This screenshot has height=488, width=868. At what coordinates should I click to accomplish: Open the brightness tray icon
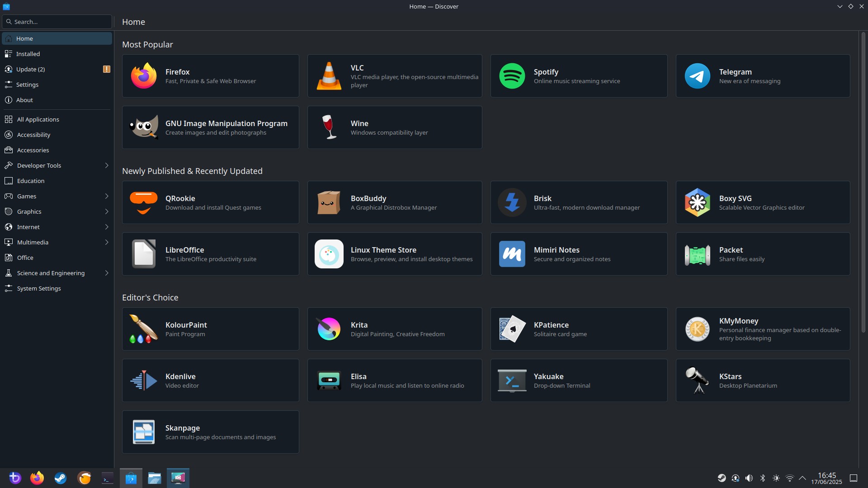click(776, 478)
